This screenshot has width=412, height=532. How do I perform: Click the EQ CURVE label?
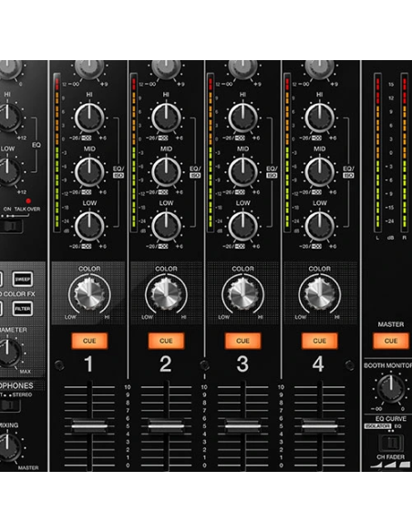[391, 418]
